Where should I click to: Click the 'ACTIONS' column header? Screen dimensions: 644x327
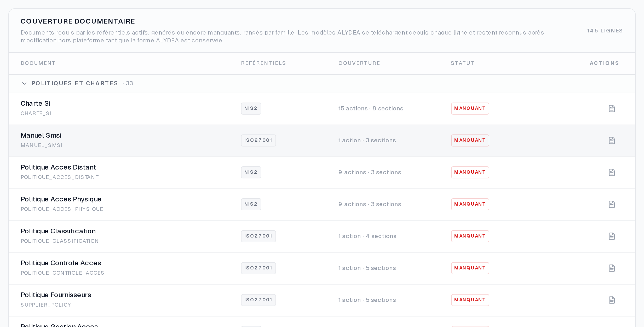(x=604, y=63)
